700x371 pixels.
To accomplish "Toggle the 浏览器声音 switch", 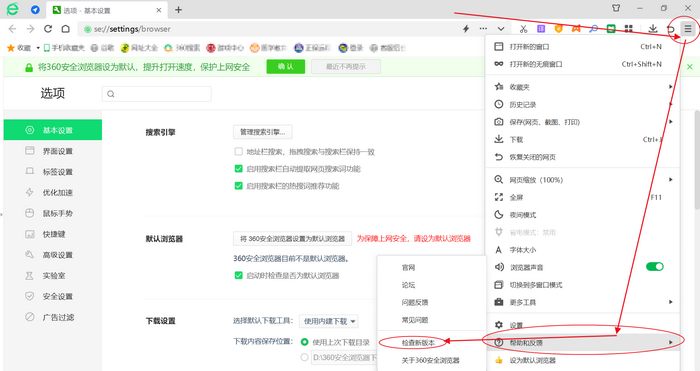I will (654, 267).
